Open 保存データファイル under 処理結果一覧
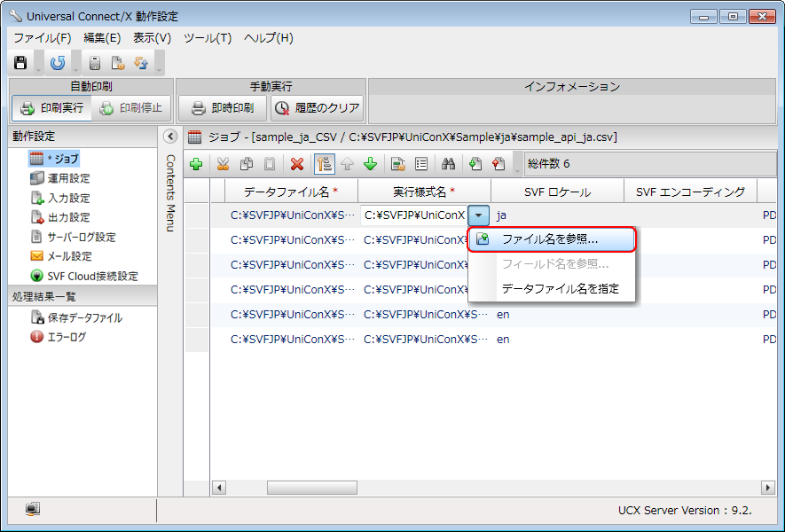Viewport: 785px width, 532px height. pos(76,317)
